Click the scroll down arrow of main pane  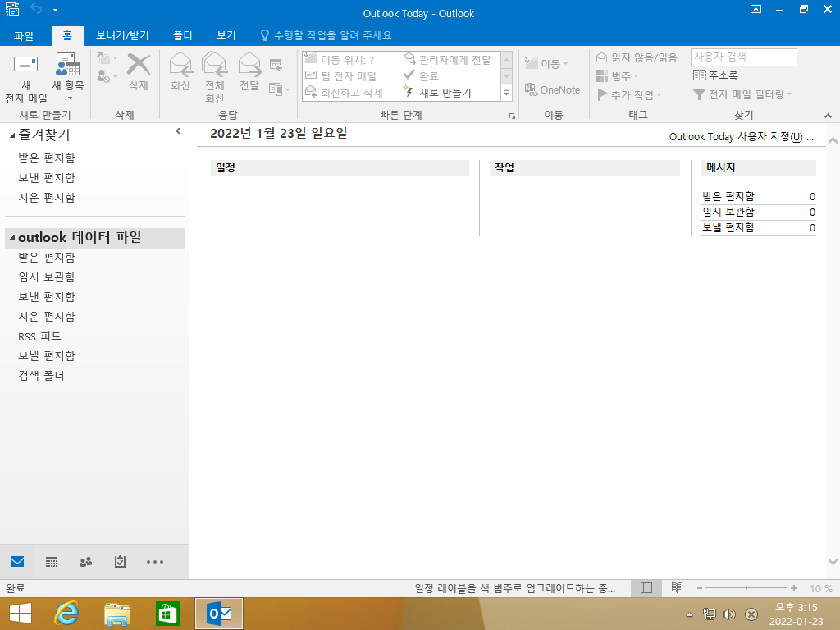[x=833, y=561]
